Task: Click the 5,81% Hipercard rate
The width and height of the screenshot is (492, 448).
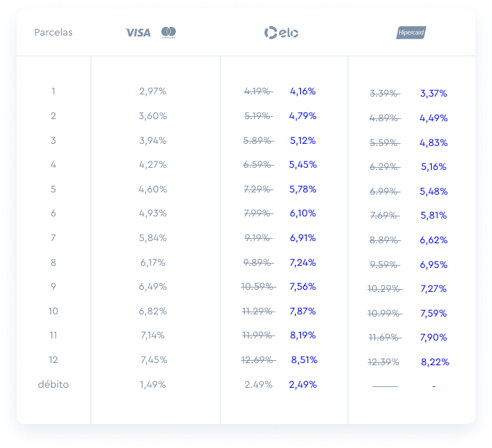Action: click(x=433, y=216)
